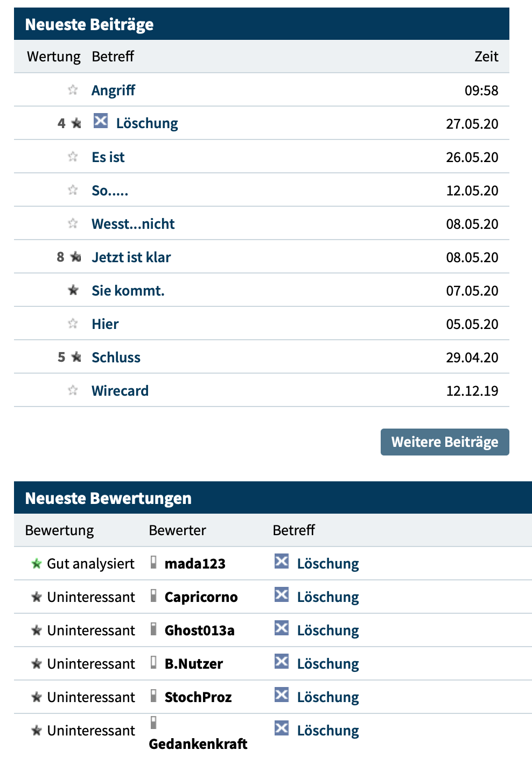
Task: Click the Wertung column header
Action: [52, 56]
